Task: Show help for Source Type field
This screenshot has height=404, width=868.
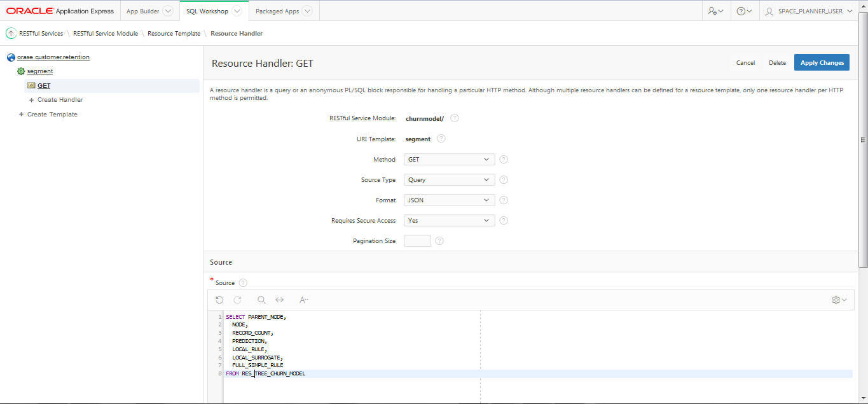Action: [x=504, y=180]
